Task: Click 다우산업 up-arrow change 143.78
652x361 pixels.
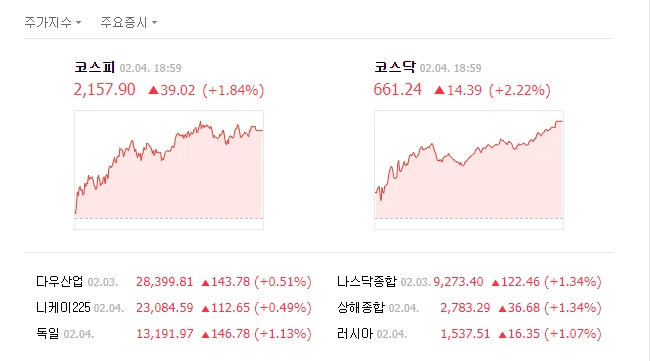Action: click(x=226, y=282)
